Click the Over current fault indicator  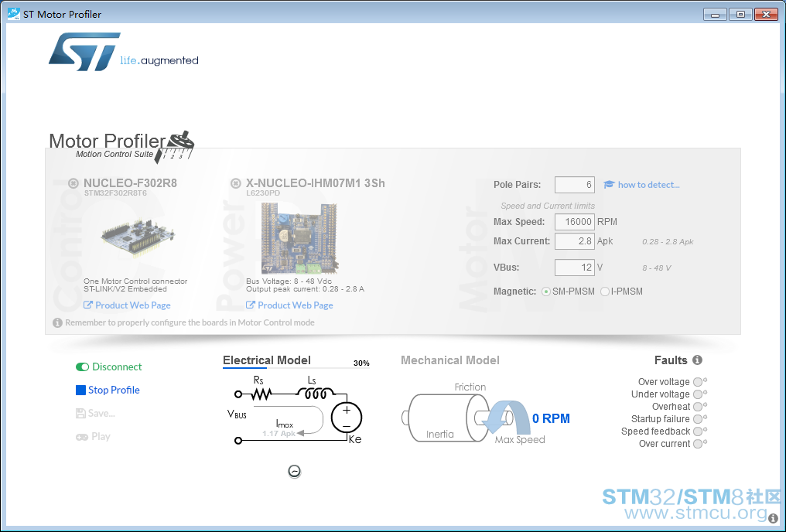coord(698,444)
